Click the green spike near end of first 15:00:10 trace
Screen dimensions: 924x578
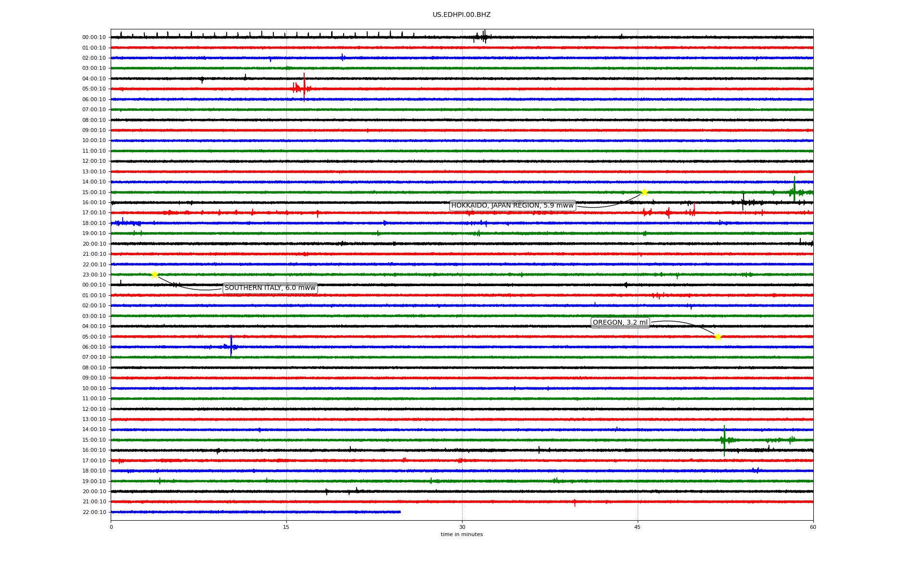coord(794,189)
